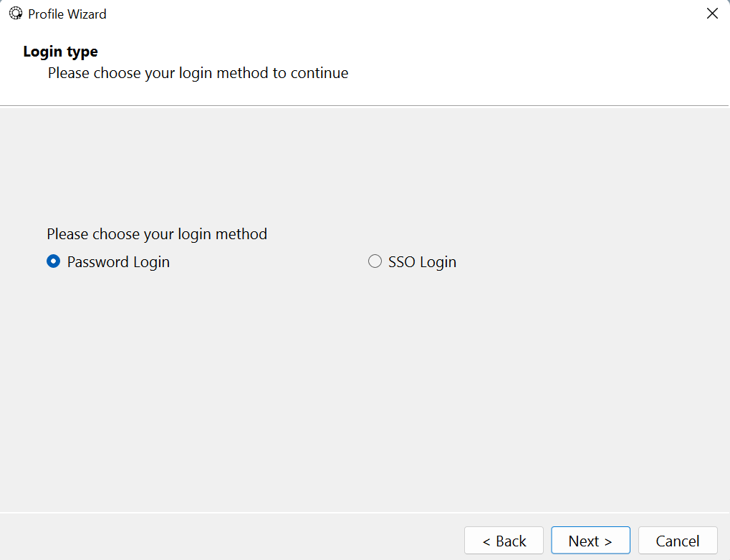Proceed by pressing Next
Image resolution: width=730 pixels, height=560 pixels.
pyautogui.click(x=590, y=541)
